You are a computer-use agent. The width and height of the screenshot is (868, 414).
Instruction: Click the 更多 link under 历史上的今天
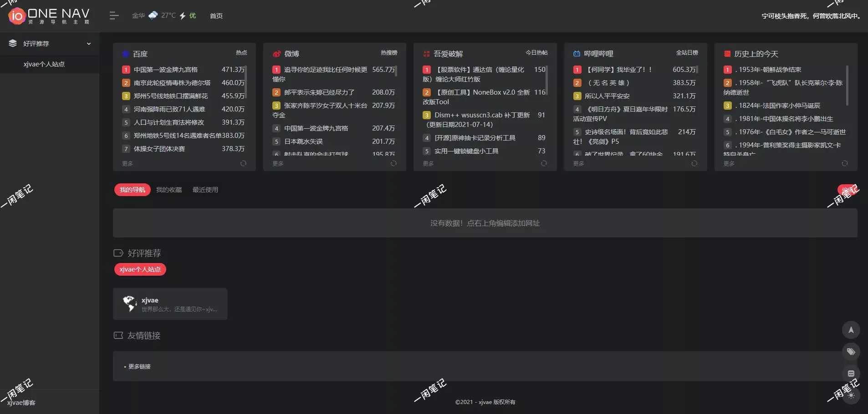729,163
